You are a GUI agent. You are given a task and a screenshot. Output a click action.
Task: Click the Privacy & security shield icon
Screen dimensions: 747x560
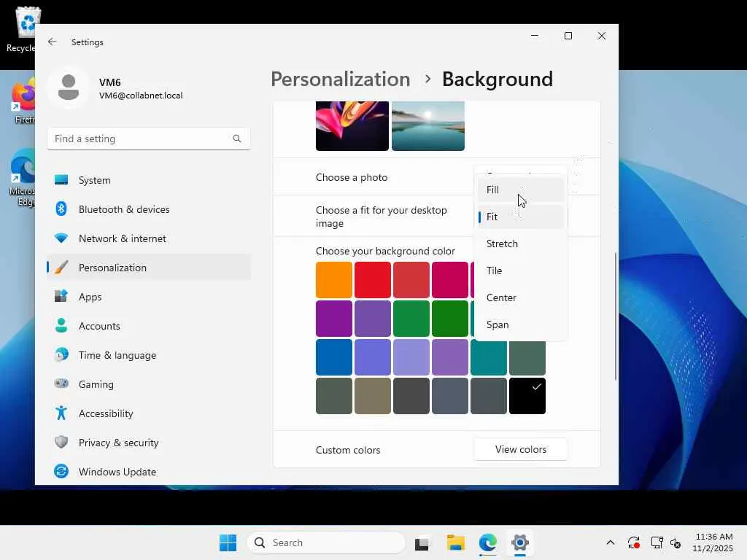tap(61, 443)
